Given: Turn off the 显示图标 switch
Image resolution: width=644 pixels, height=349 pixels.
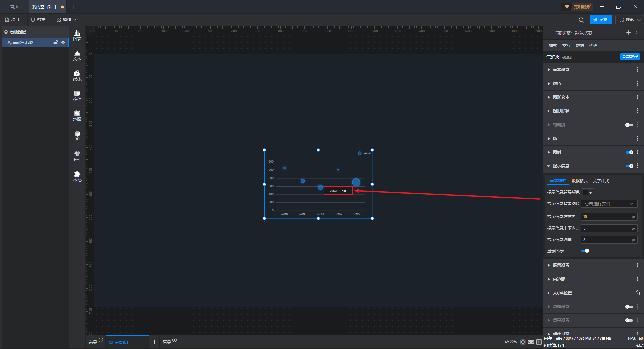Looking at the screenshot, I should (585, 251).
